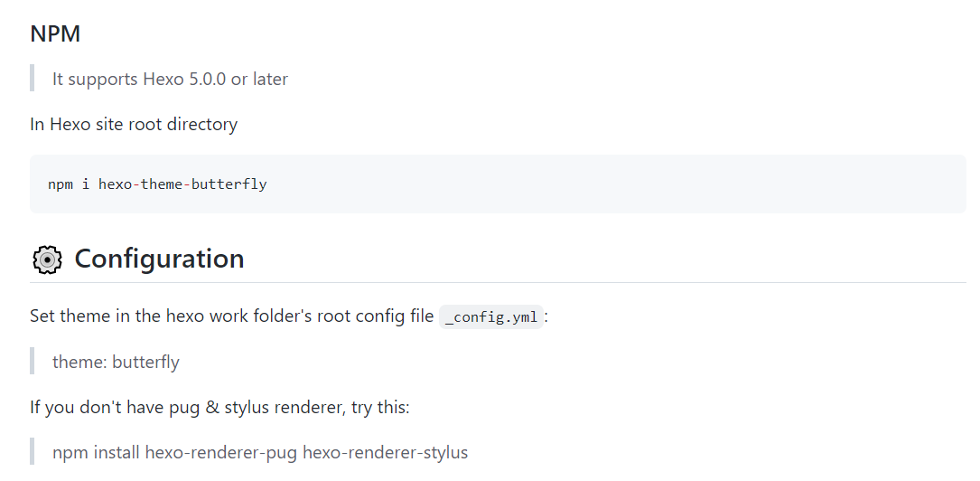980x481 pixels.
Task: Click the NPM section heading
Action: click(55, 34)
